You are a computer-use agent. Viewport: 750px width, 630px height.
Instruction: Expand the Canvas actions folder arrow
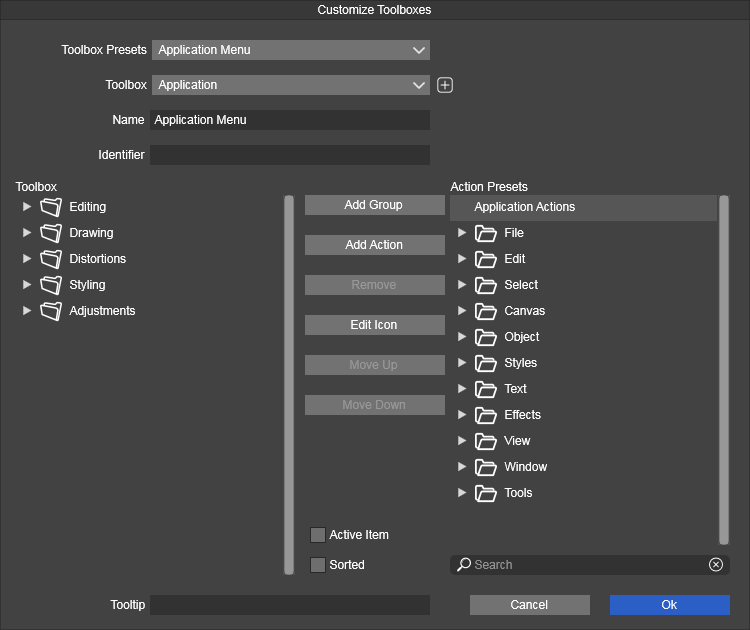pyautogui.click(x=462, y=311)
